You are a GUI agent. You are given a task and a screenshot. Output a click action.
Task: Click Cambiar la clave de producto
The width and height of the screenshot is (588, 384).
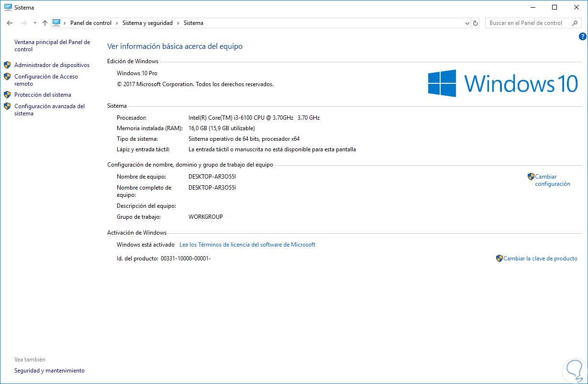[540, 259]
